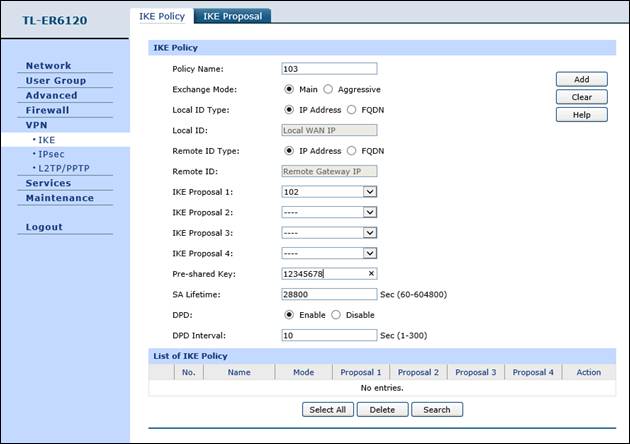Click the Add button
Image resolution: width=630 pixels, height=444 pixels.
click(x=581, y=80)
